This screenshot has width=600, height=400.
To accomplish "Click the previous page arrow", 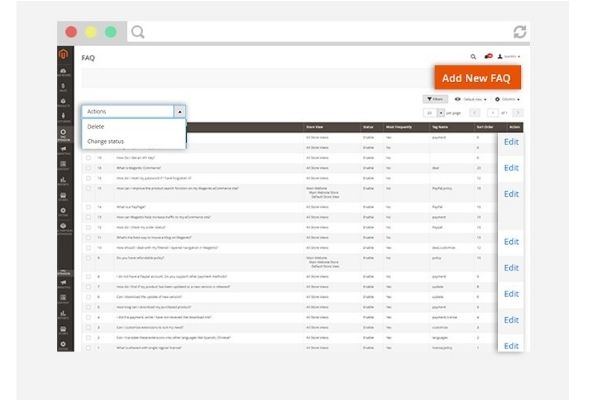I will [x=475, y=113].
